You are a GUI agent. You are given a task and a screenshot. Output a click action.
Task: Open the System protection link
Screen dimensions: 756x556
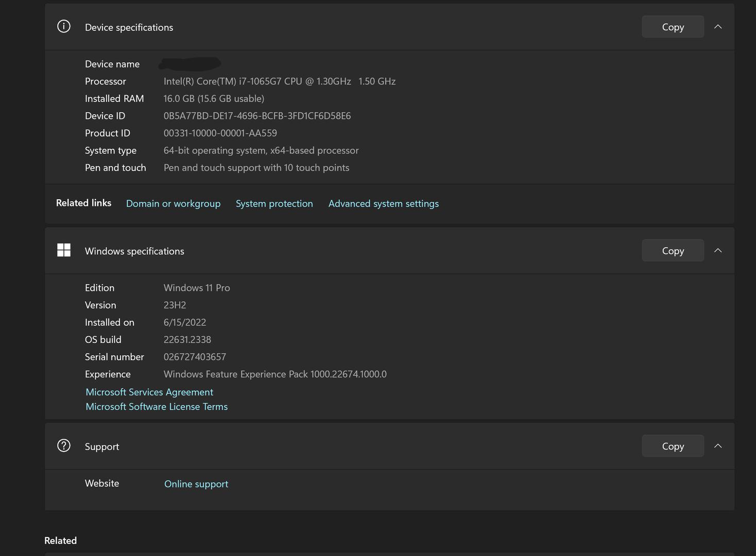pyautogui.click(x=274, y=203)
